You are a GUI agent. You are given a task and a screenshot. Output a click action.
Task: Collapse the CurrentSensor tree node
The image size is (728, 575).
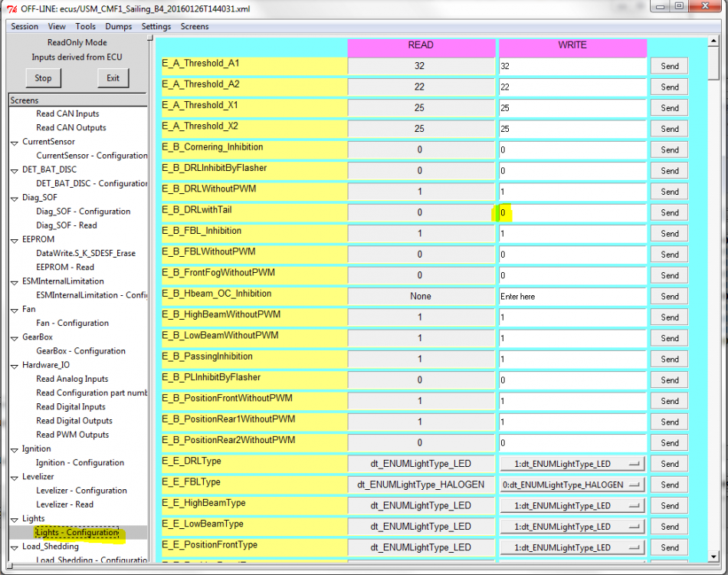15,143
